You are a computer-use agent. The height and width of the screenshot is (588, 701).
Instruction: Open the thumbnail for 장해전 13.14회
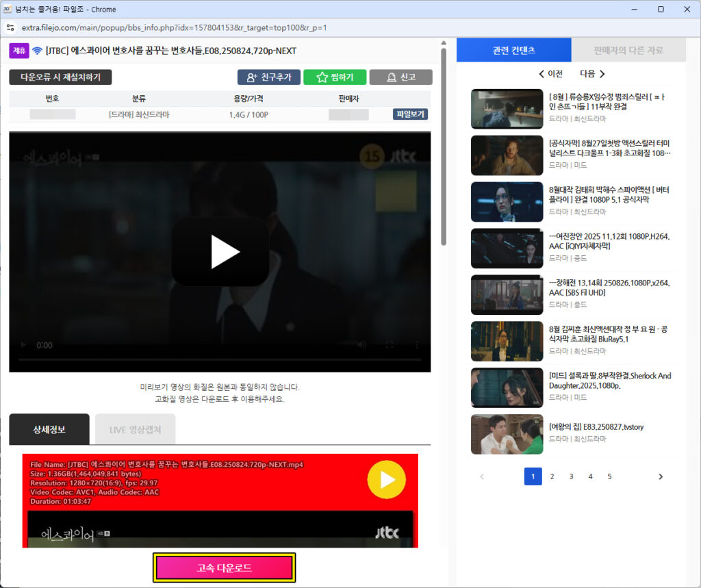pyautogui.click(x=507, y=294)
